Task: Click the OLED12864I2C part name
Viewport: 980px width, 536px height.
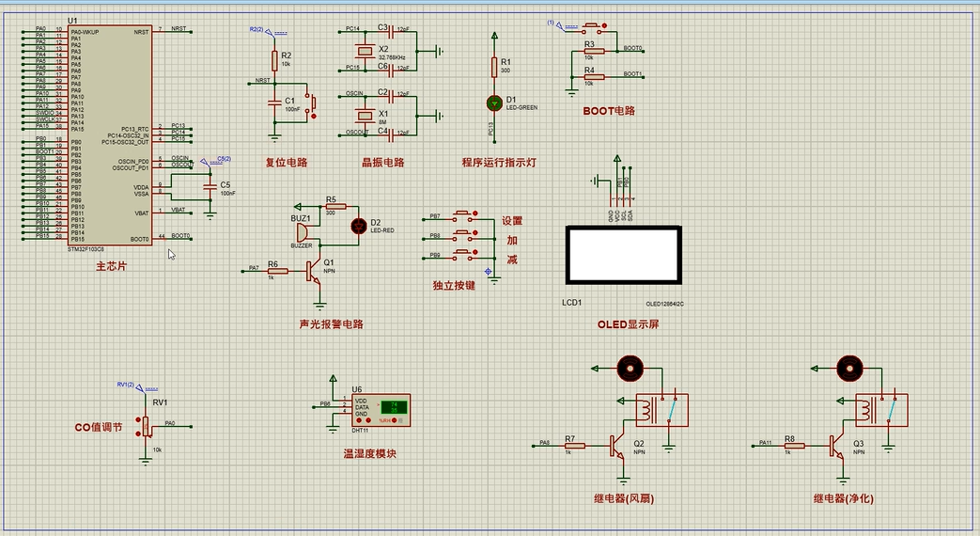Action: 665,304
